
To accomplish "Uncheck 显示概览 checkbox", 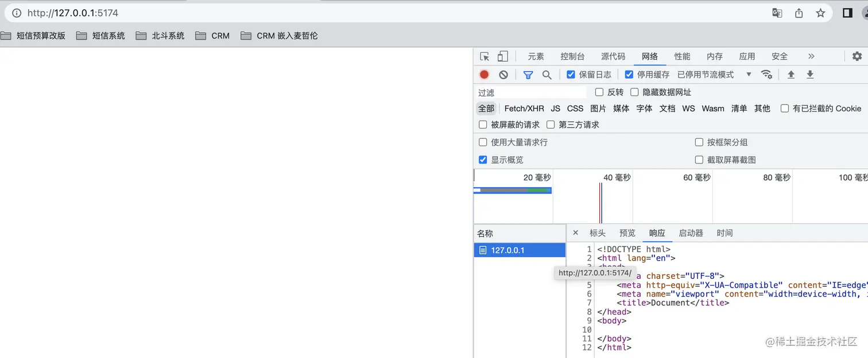I will tap(483, 159).
